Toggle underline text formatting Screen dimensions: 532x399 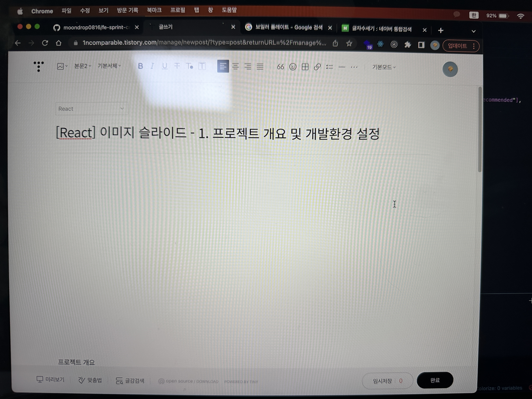point(165,66)
